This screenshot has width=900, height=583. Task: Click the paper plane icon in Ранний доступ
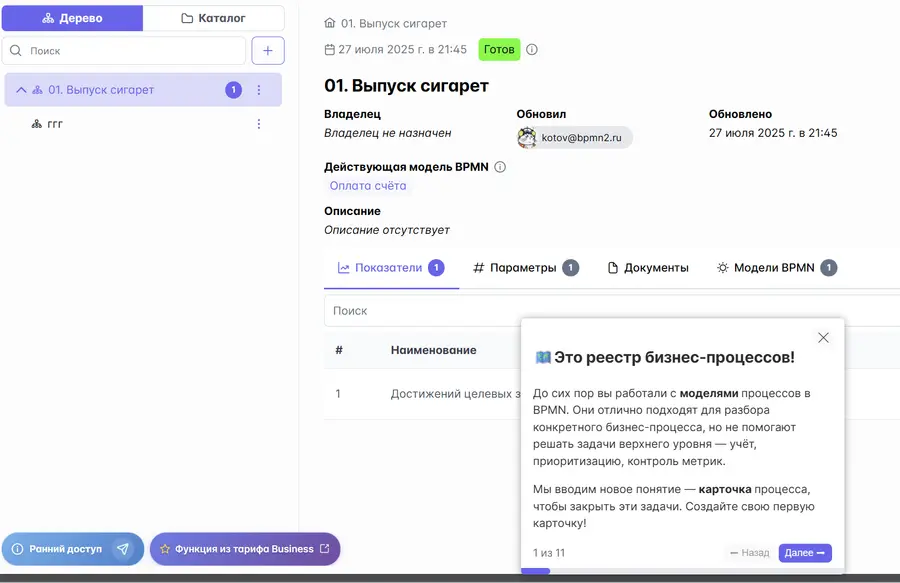coord(122,549)
